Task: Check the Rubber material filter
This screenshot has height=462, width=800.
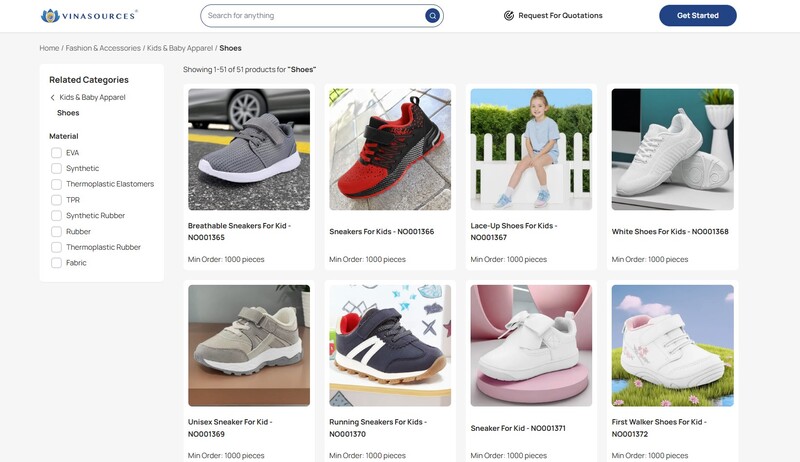Action: 57,232
